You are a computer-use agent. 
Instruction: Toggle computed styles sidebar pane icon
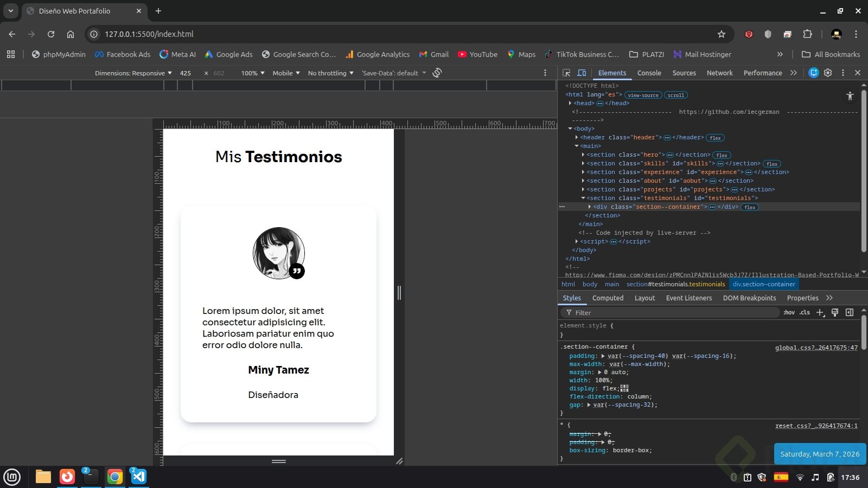(850, 312)
